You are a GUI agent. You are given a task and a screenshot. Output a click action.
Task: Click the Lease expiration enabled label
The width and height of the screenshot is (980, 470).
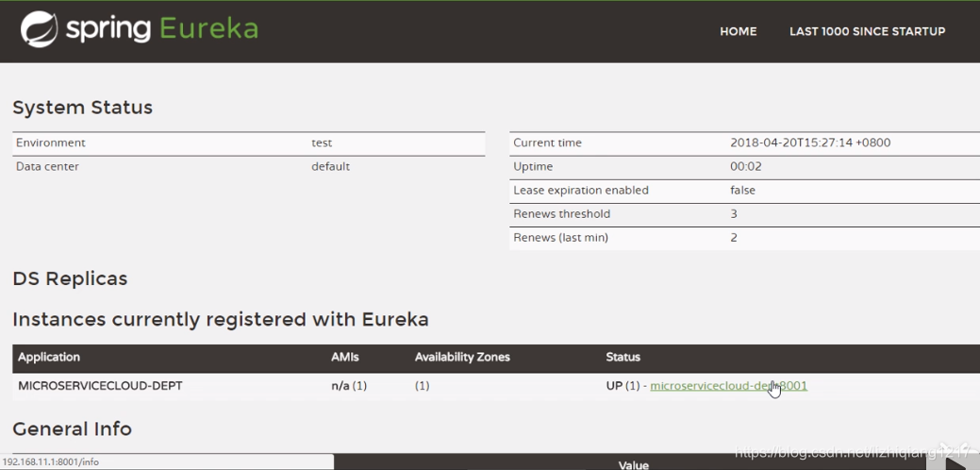(581, 190)
